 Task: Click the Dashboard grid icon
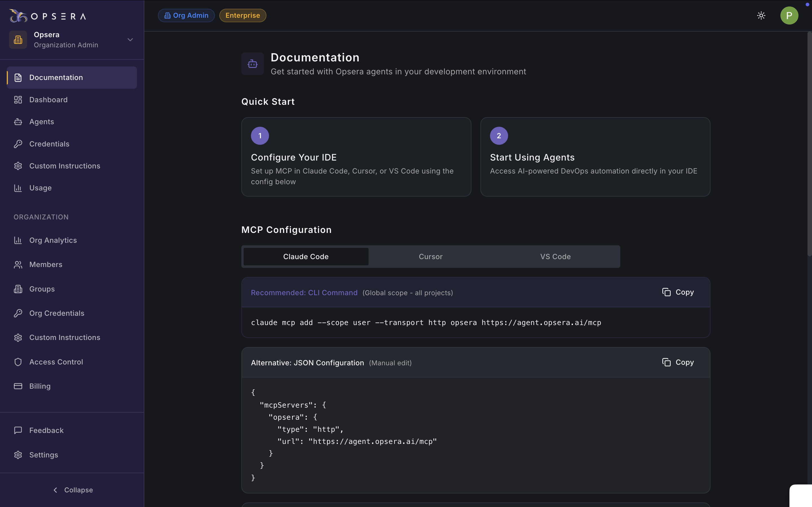(x=18, y=100)
